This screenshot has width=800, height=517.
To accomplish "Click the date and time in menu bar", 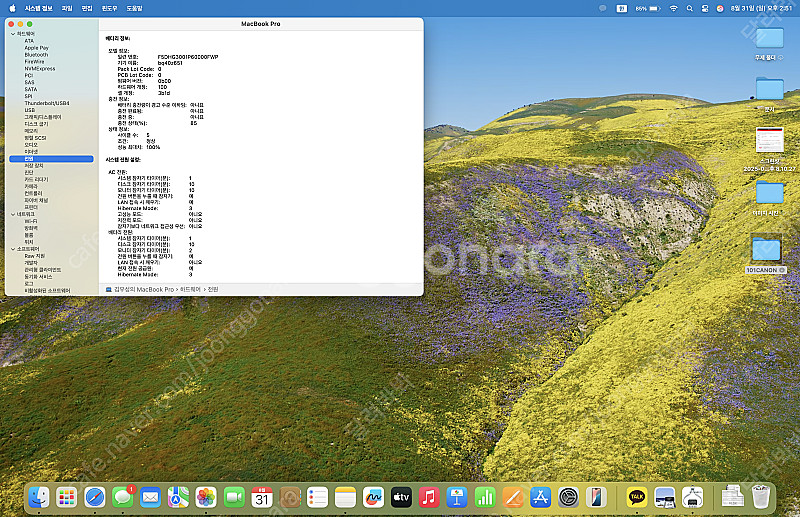I will (761, 8).
